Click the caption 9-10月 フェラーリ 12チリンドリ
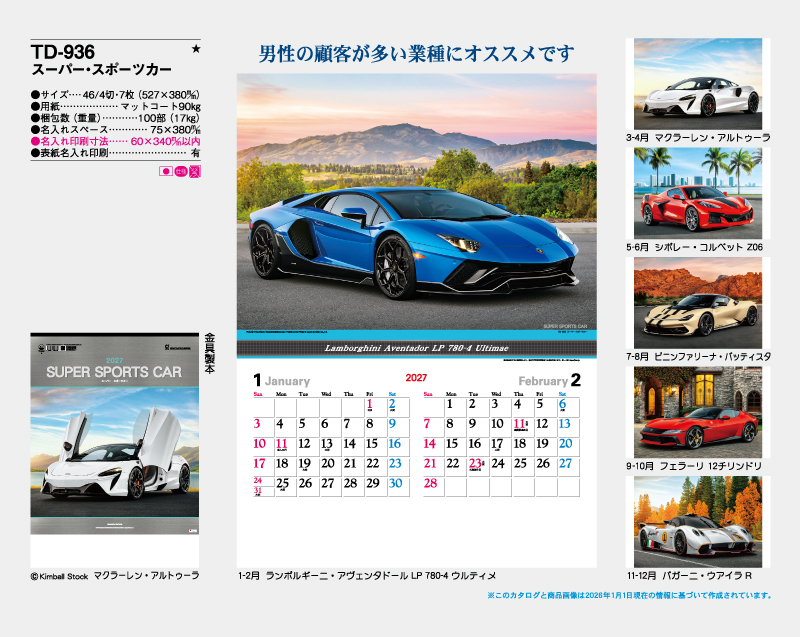Viewport: 800px width, 637px height. (694, 466)
